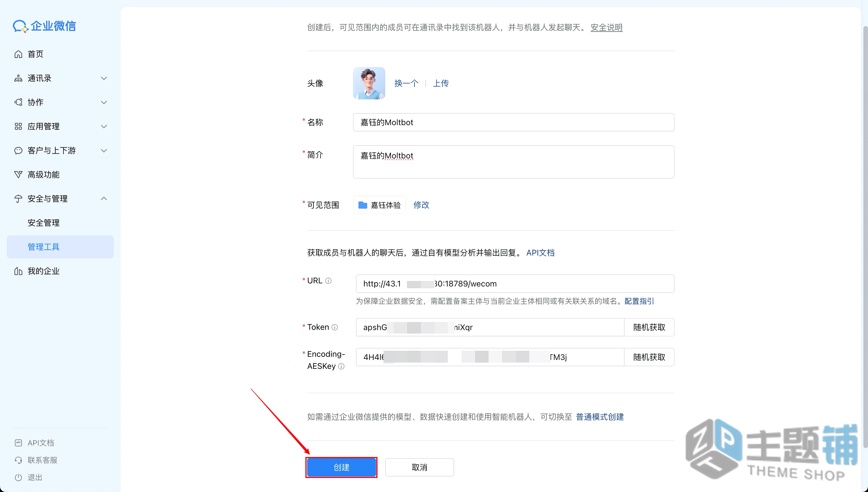868x492 pixels.
Task: Open the 通讯录 menu label
Action: click(x=40, y=78)
